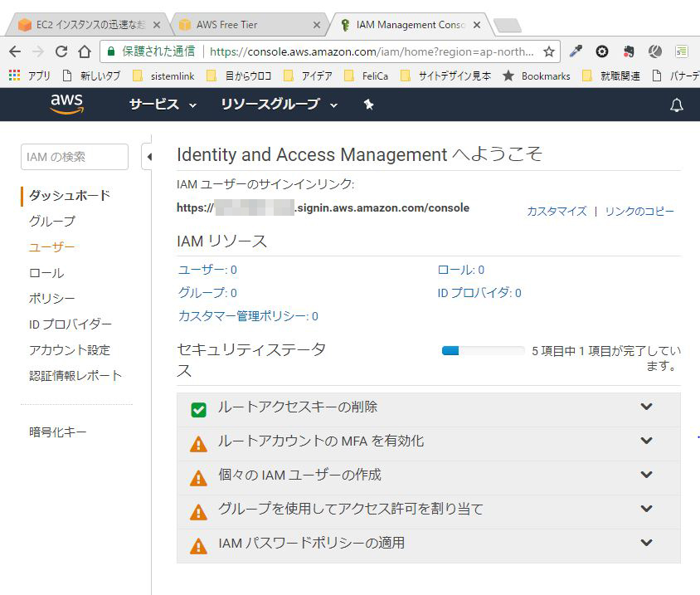Open the アイデア bookmark folder
Viewport: 700px width, 595px height.
(308, 76)
